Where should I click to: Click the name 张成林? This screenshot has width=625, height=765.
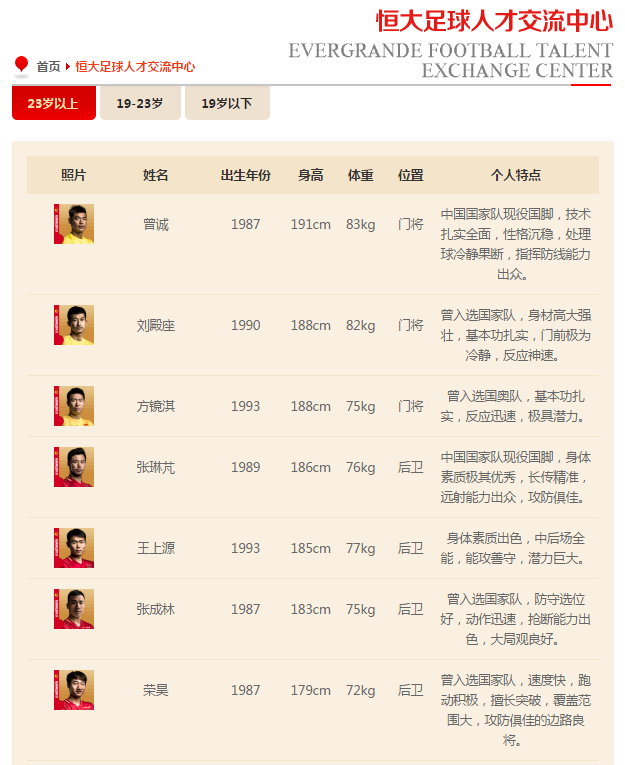pos(156,609)
